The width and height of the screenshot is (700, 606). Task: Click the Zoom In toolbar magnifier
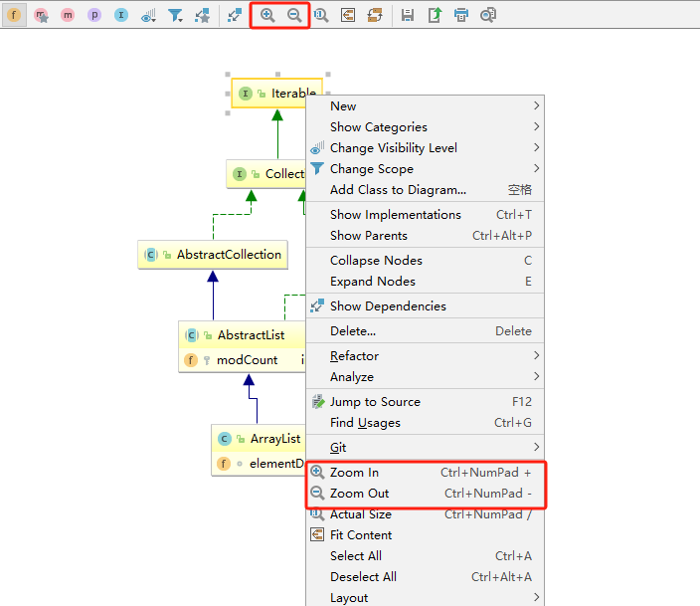click(267, 15)
